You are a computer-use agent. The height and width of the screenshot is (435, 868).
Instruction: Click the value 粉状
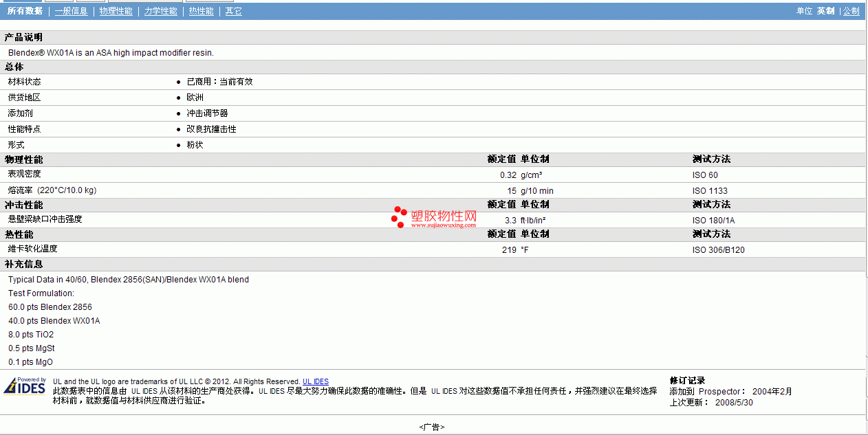[195, 145]
